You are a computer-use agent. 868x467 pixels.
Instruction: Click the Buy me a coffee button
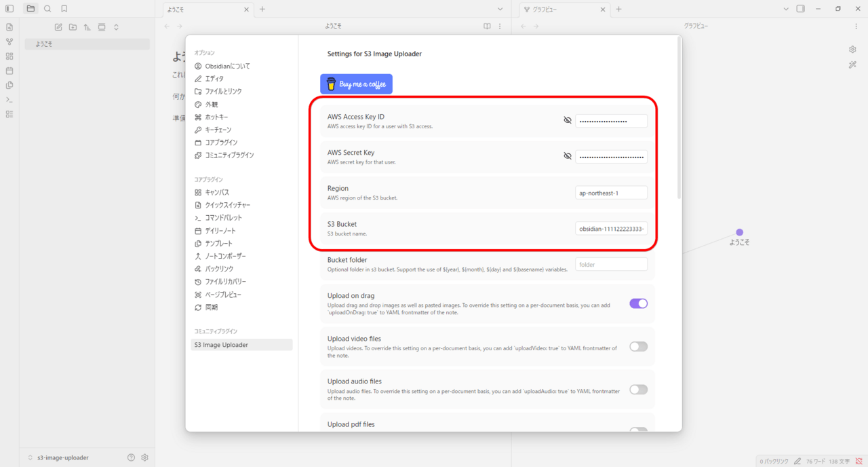(x=356, y=84)
